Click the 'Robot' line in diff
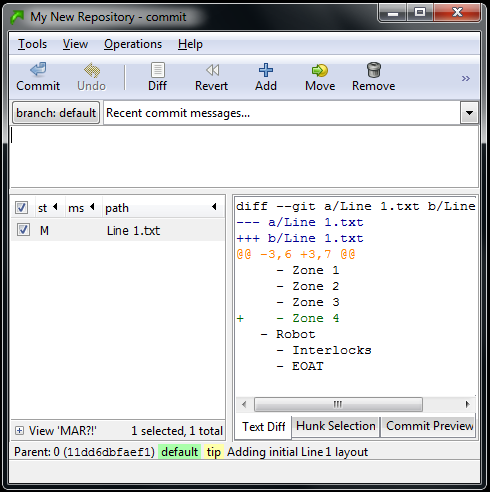Image resolution: width=490 pixels, height=492 pixels. [x=288, y=334]
